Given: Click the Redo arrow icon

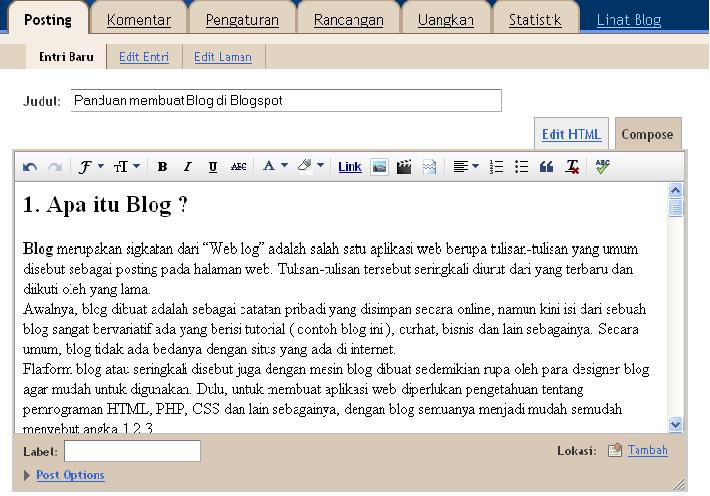Looking at the screenshot, I should coord(55,167).
